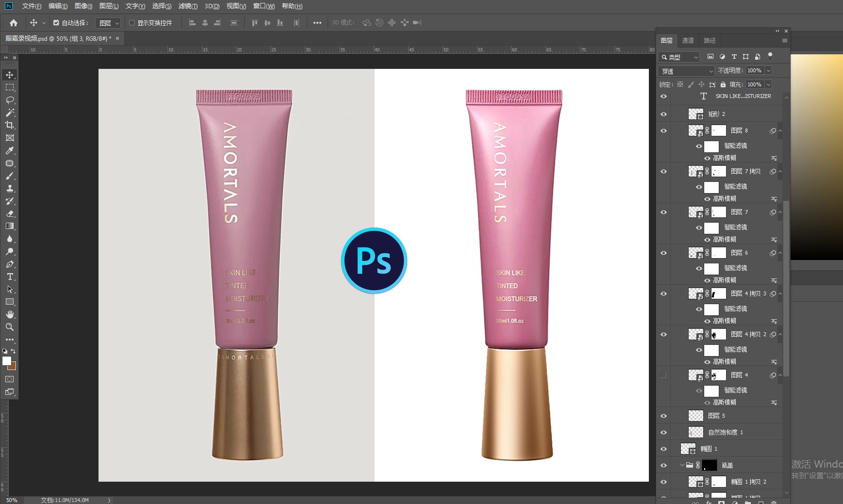
Task: Toggle Quick Mask mode icon
Action: tap(10, 379)
